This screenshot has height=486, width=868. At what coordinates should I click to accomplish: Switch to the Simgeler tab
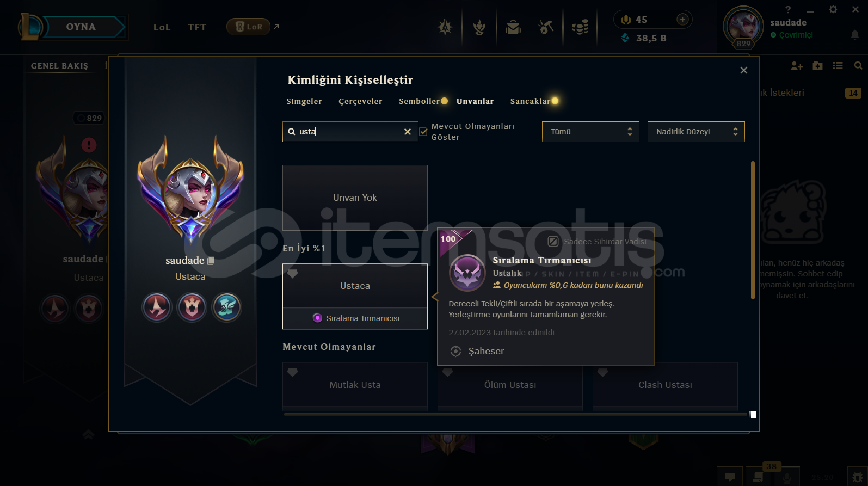coord(304,101)
